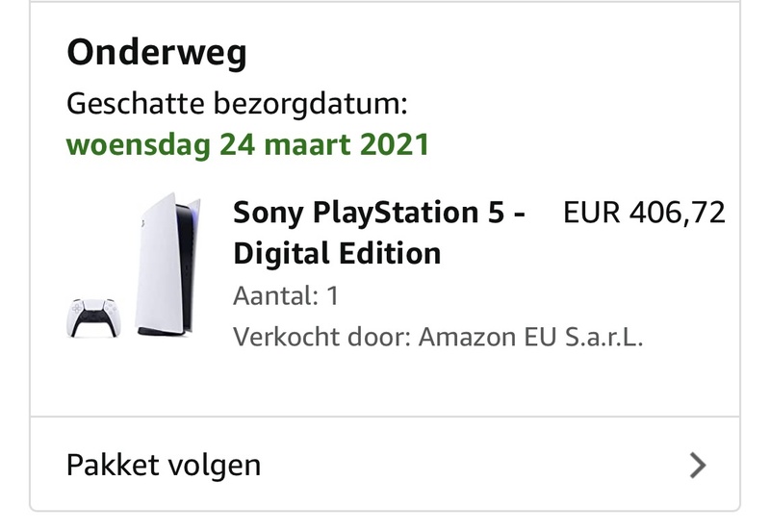Click the green delivery date woensdag 24 maart 2021
Viewport: 770px width, 532px height.
tap(247, 144)
